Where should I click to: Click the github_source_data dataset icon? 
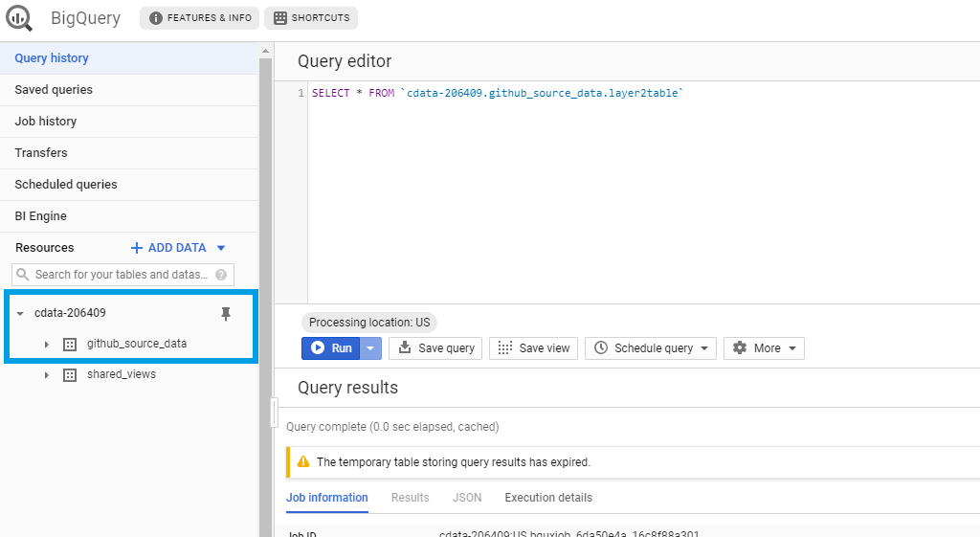[70, 345]
